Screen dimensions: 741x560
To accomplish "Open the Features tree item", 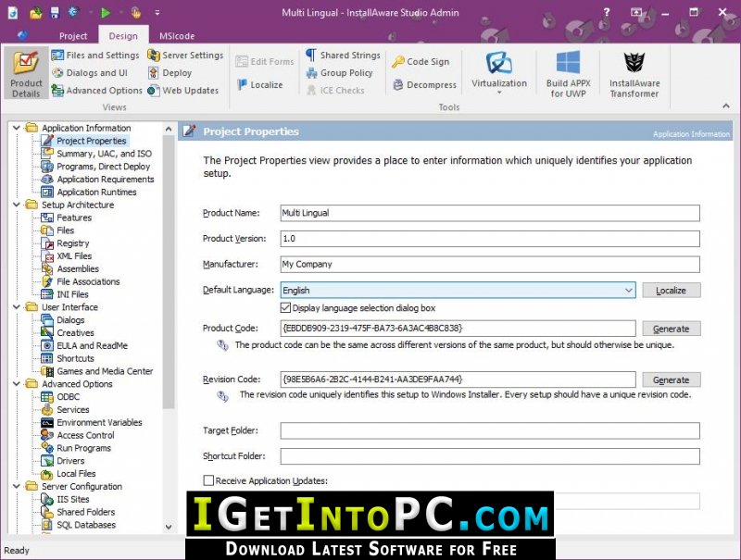I will [x=67, y=218].
